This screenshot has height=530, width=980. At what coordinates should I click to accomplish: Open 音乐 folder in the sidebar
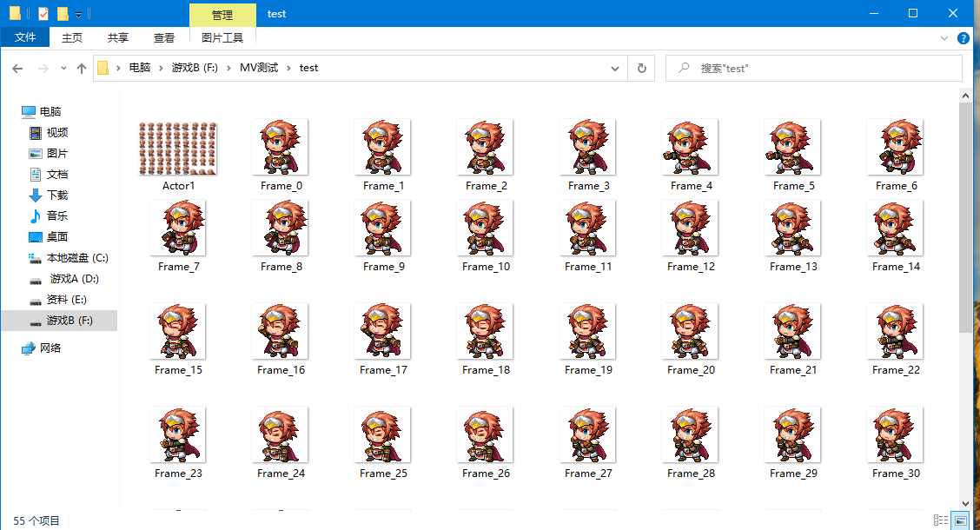(56, 215)
